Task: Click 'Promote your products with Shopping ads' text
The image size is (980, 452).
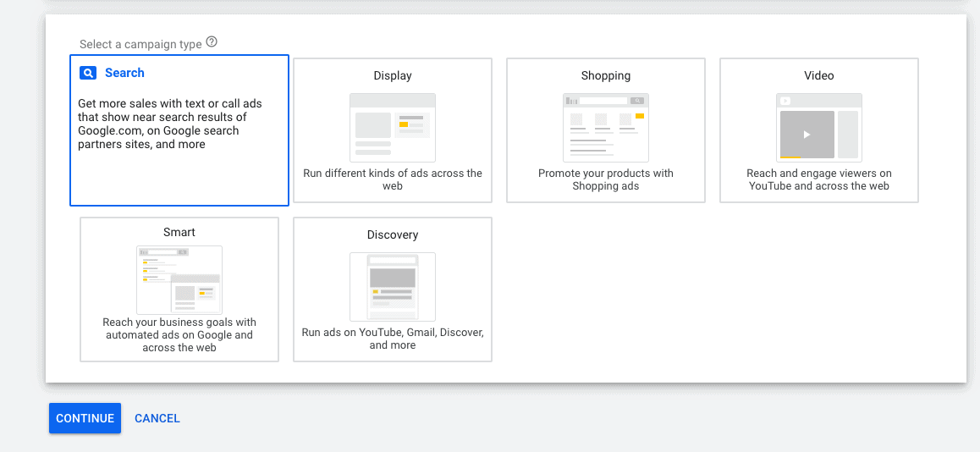Action: pyautogui.click(x=606, y=179)
